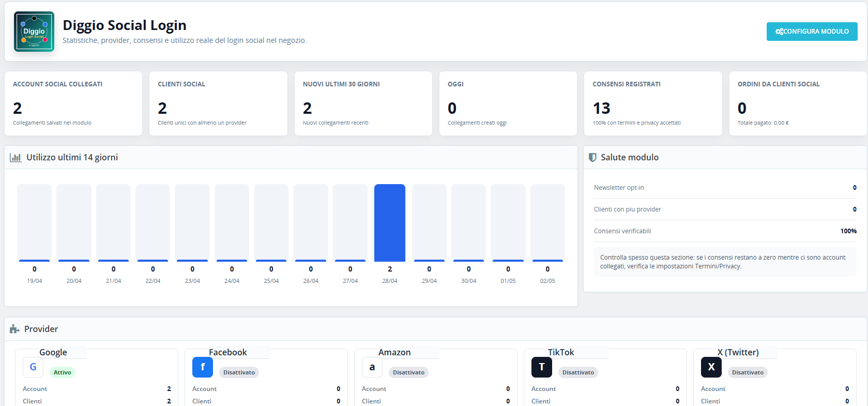
Task: Click 'Totale pagato: 0,00 €' text
Action: click(x=763, y=123)
